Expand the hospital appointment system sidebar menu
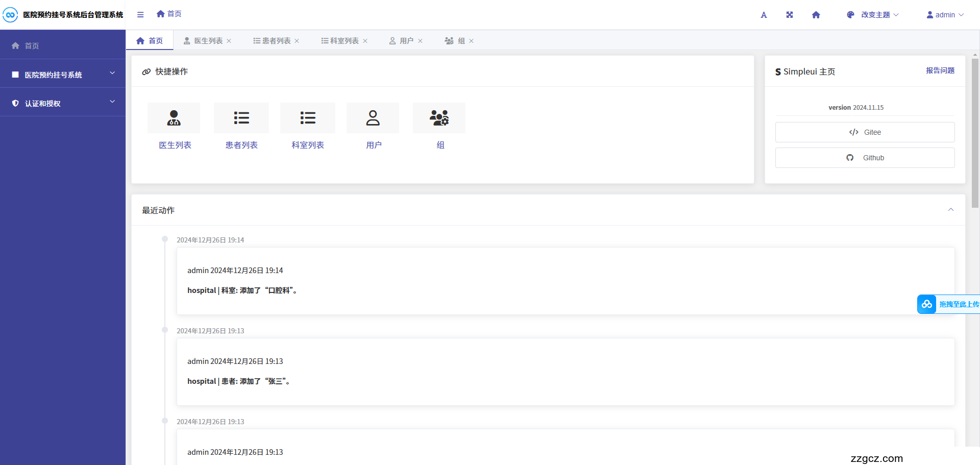This screenshot has height=465, width=980. [x=63, y=75]
